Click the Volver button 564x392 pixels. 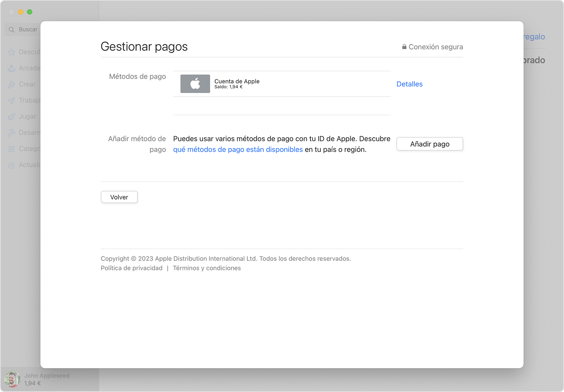coord(119,197)
